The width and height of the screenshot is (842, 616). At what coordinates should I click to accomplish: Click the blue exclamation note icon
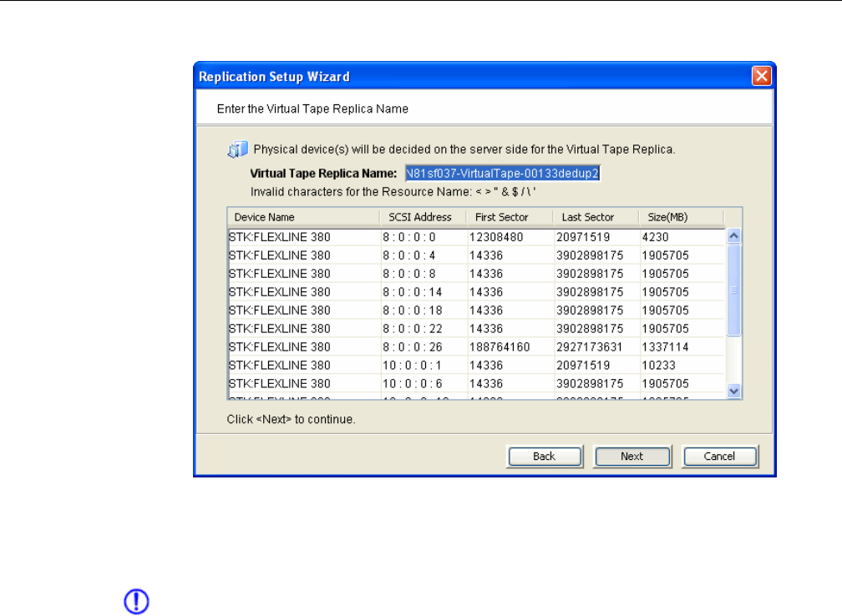(136, 602)
